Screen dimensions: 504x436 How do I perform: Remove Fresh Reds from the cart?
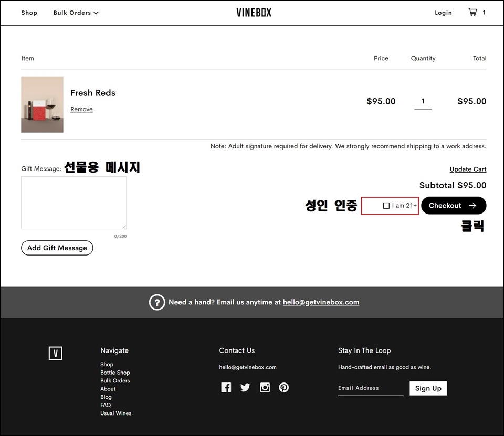(82, 109)
